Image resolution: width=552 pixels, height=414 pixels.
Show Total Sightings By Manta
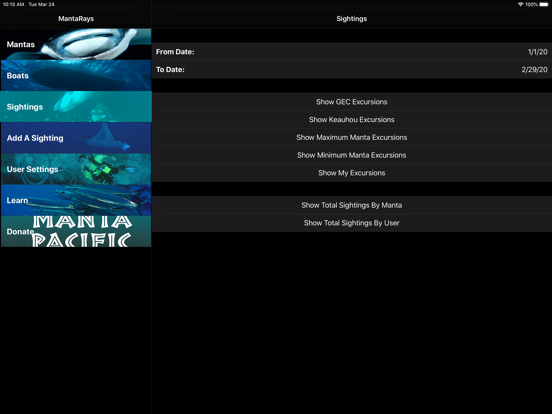tap(352, 205)
